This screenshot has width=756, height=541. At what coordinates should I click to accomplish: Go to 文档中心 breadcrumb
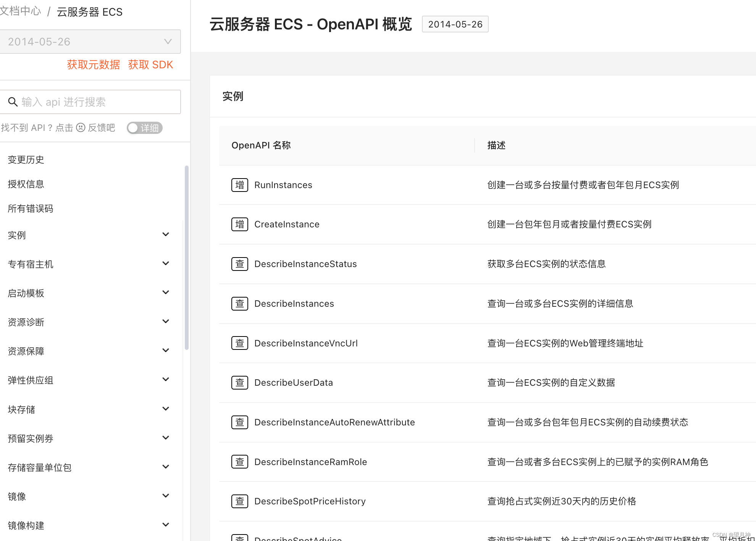20,11
